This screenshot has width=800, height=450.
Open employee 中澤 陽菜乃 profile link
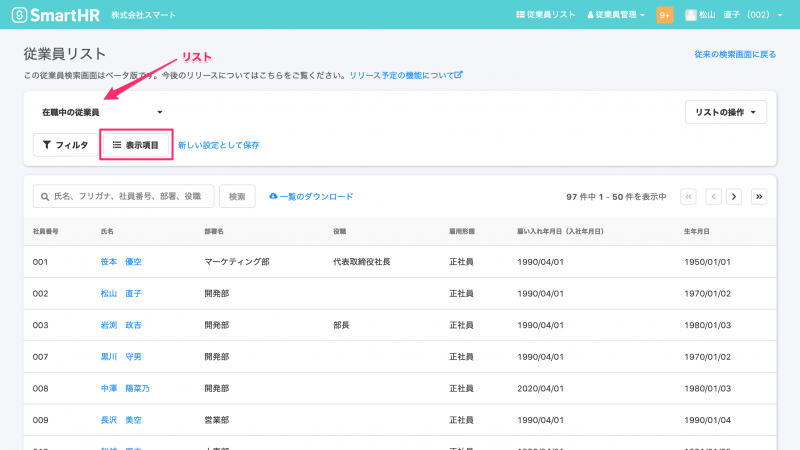[x=125, y=388]
